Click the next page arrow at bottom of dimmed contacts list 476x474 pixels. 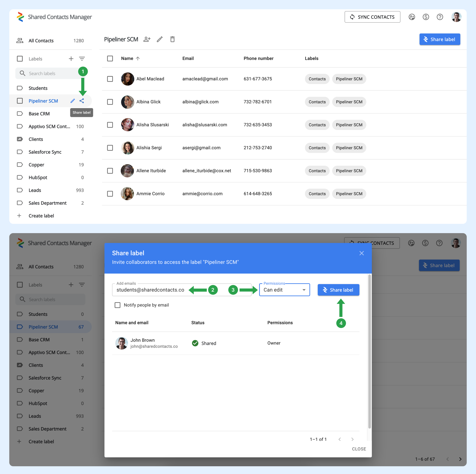460,459
